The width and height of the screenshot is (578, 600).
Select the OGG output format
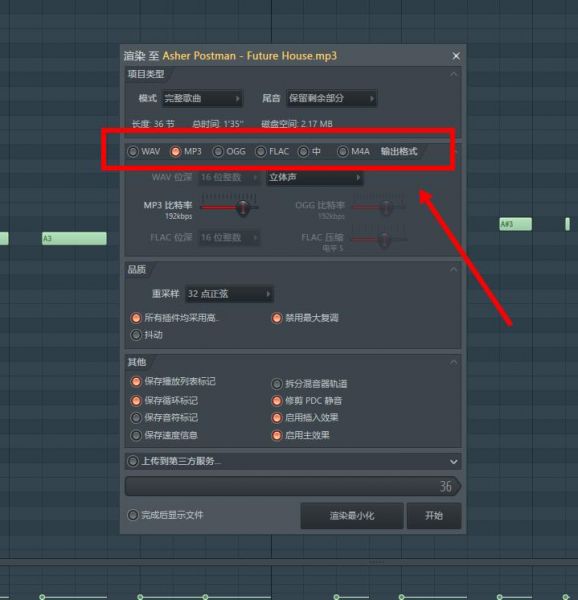[218, 152]
